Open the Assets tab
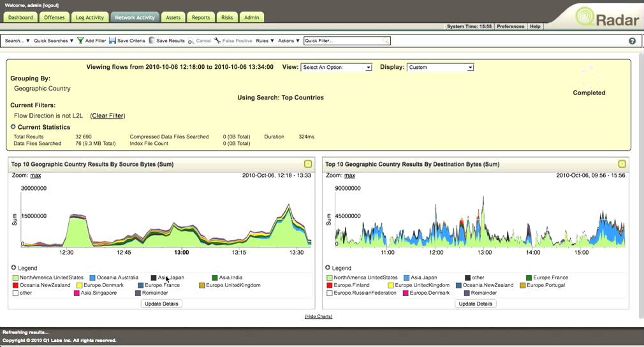Image resolution: width=644 pixels, height=347 pixels. point(173,17)
